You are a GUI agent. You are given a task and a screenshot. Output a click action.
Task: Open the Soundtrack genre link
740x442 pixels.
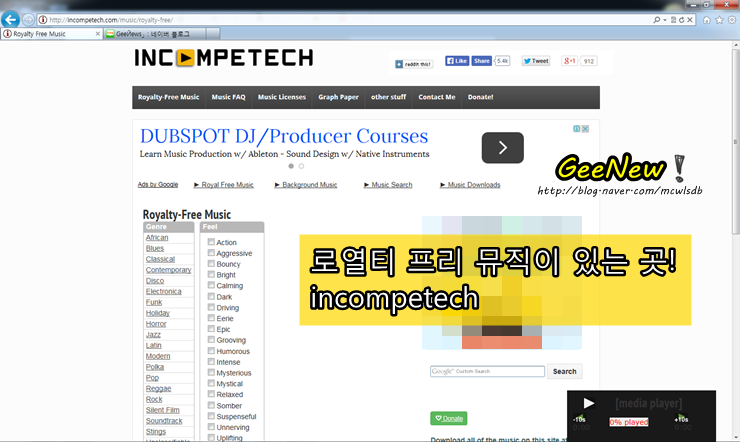pos(164,421)
